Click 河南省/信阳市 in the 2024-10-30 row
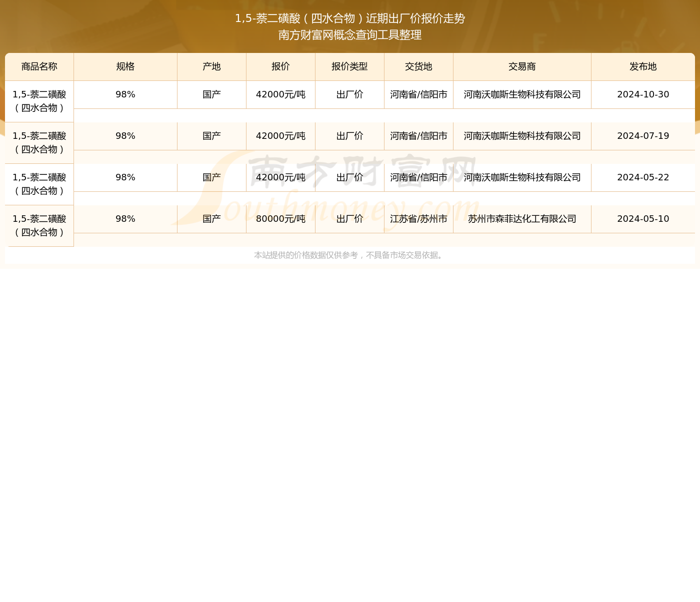Screen dimensions: 700x602 tap(419, 95)
